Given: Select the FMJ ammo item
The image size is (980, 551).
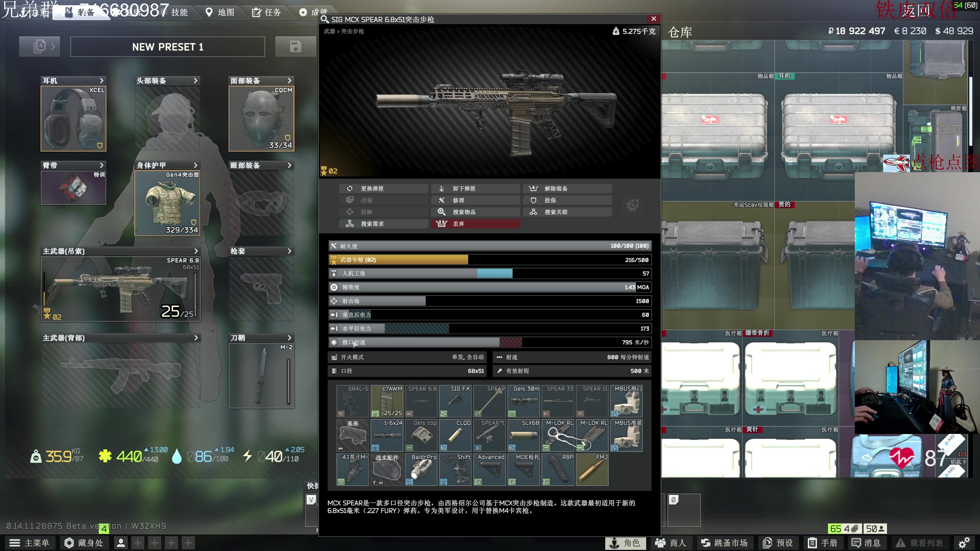Looking at the screenshot, I should 592,469.
